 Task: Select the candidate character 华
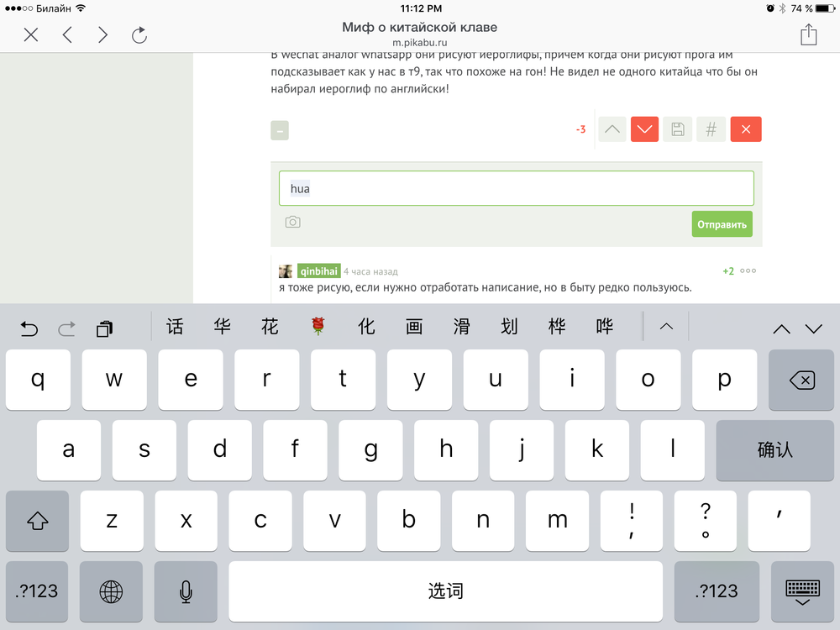(222, 327)
